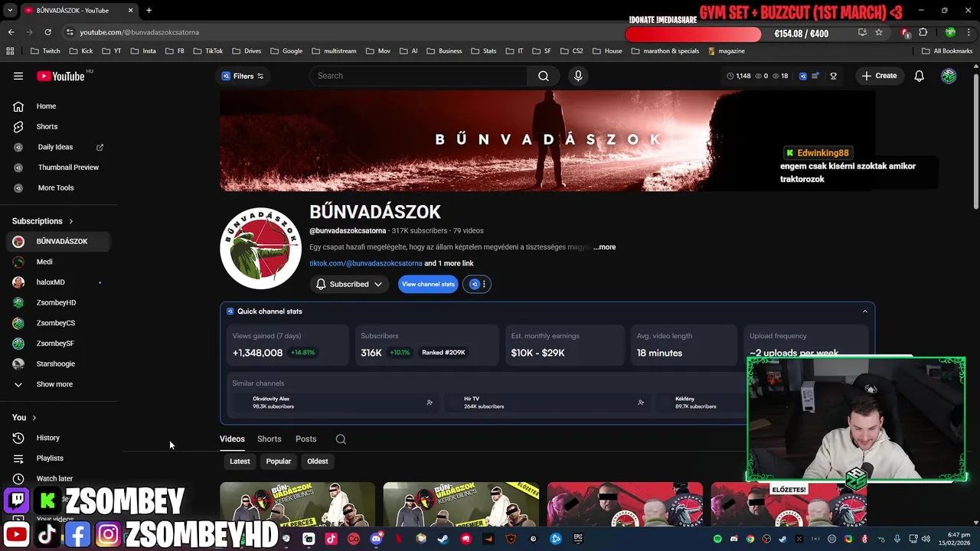Screen dimensions: 980x551
Task: Open the BŰNVADÁSZOK channel profile picture
Action: (x=260, y=248)
